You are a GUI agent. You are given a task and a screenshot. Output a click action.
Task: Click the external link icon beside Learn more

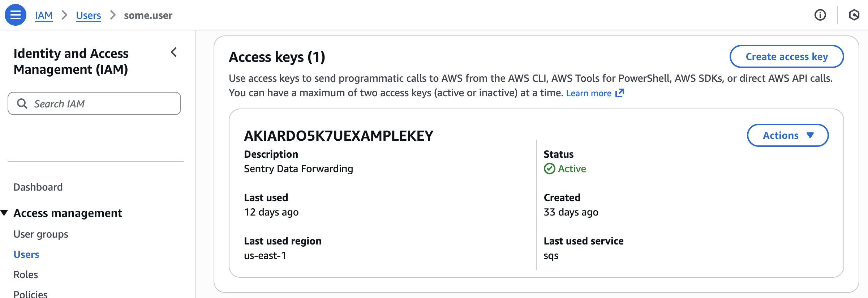[x=619, y=93]
